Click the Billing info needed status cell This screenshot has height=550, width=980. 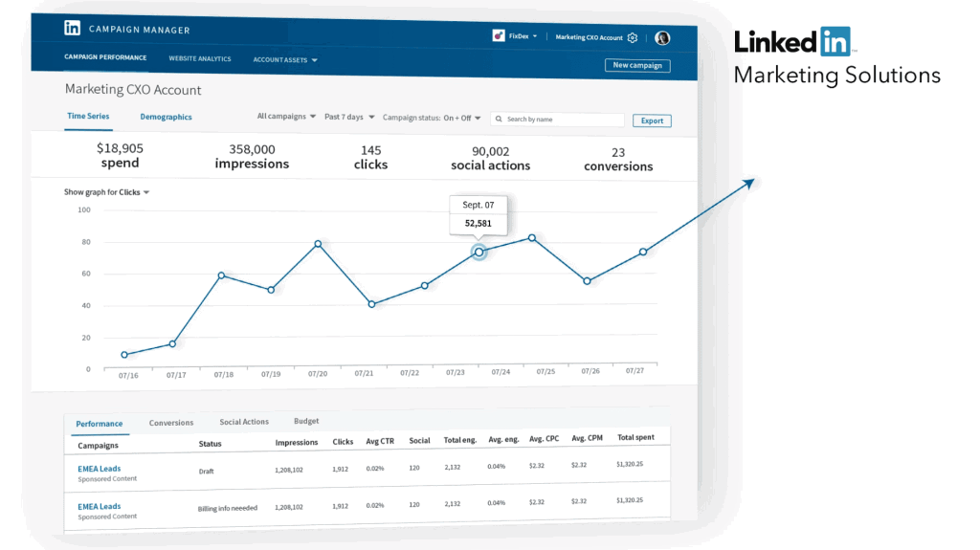click(228, 508)
